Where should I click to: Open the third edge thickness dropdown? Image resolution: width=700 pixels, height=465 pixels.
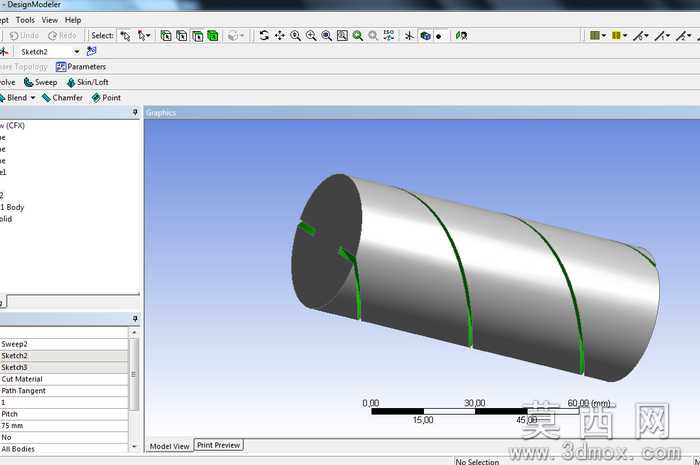click(x=683, y=35)
